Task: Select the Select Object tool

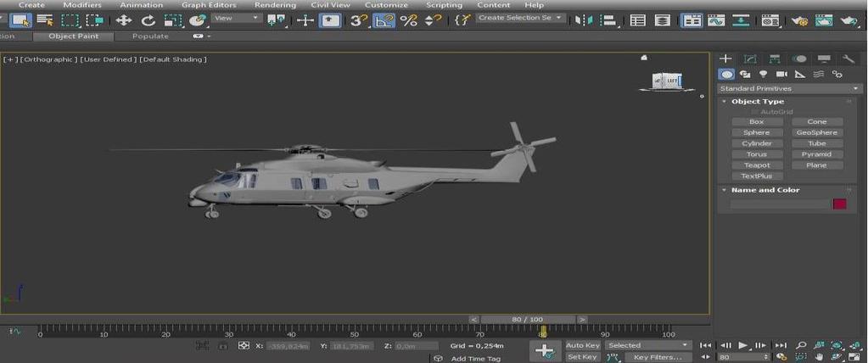Action: pyautogui.click(x=21, y=20)
